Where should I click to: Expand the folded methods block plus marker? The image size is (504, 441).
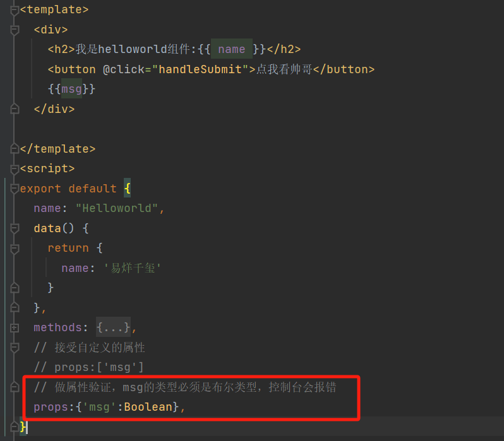[x=15, y=327]
